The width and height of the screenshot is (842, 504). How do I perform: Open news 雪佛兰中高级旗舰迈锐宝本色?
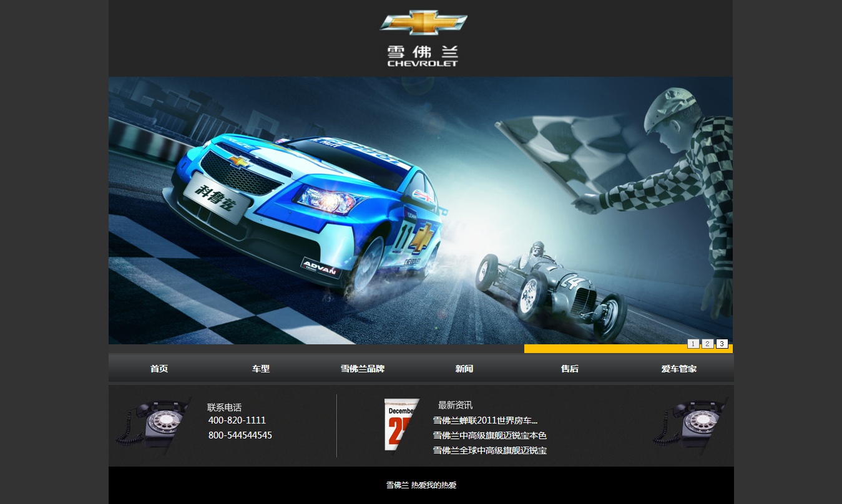[x=490, y=435]
